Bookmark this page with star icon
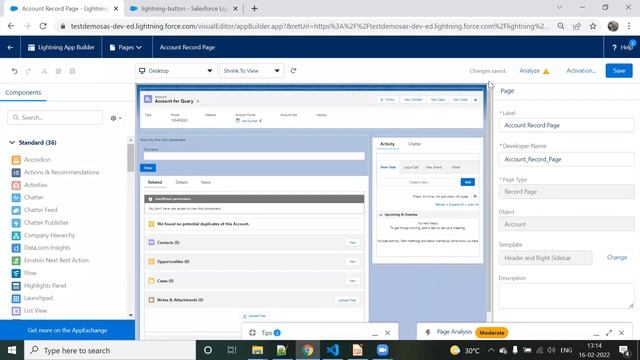Image resolution: width=640 pixels, height=360 pixels. coord(593,26)
